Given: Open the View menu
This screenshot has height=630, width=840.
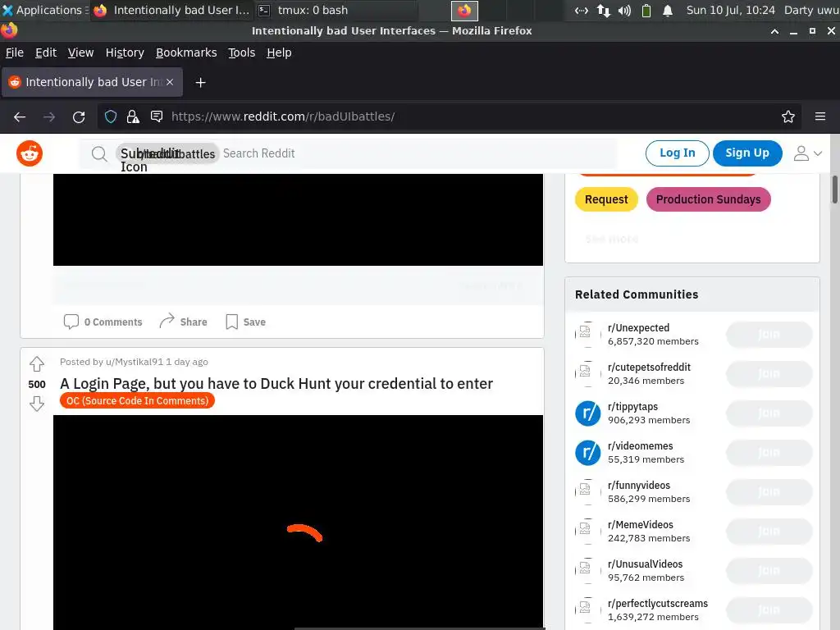Looking at the screenshot, I should click(x=81, y=52).
